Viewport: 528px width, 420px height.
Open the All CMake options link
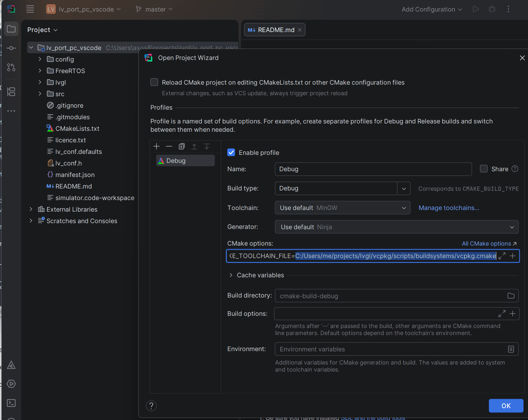(489, 244)
